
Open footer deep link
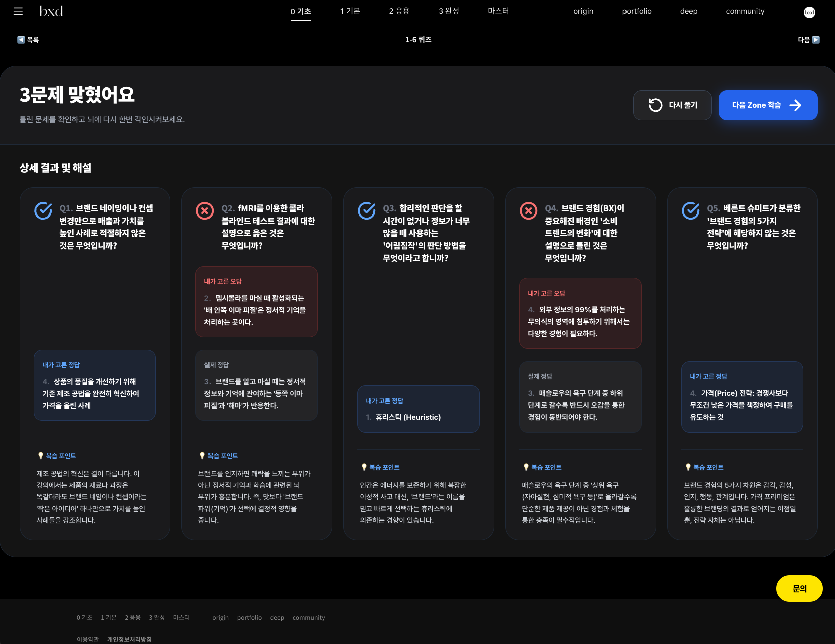pyautogui.click(x=277, y=618)
